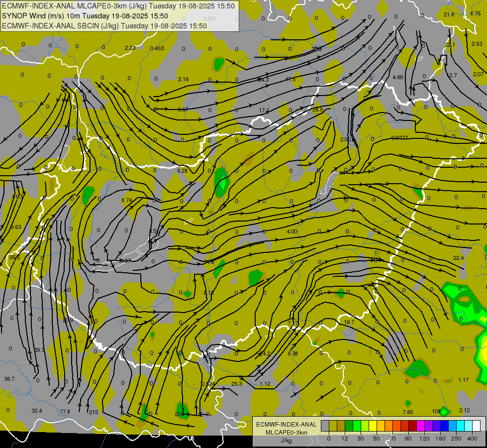Click the magenta swatch left of the 120 tick
Screen dimensions: 487x448
pos(421,426)
